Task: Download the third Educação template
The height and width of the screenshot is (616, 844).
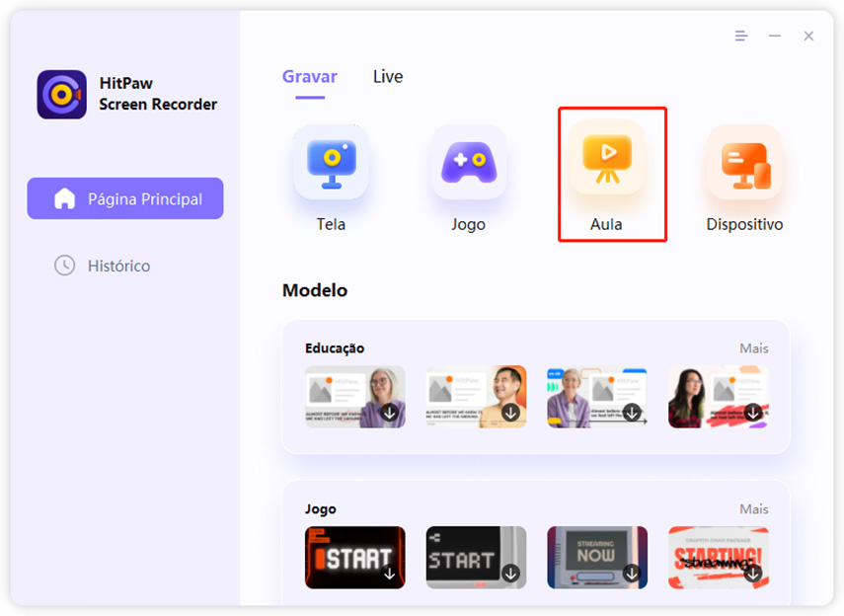Action: click(632, 413)
